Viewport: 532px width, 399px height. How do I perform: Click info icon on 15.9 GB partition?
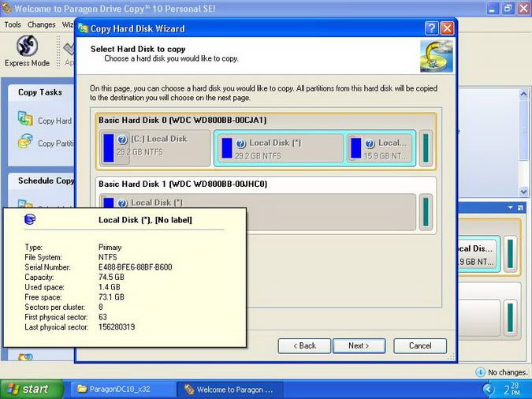point(370,144)
